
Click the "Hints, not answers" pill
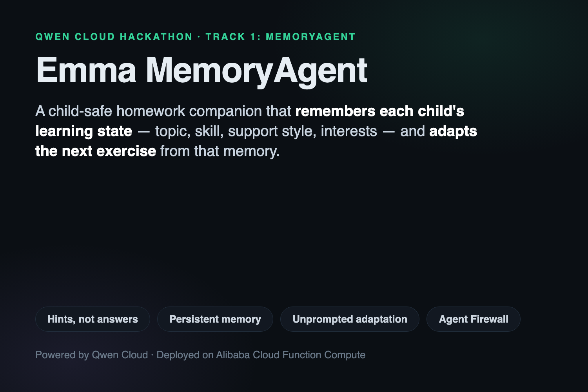[93, 319]
